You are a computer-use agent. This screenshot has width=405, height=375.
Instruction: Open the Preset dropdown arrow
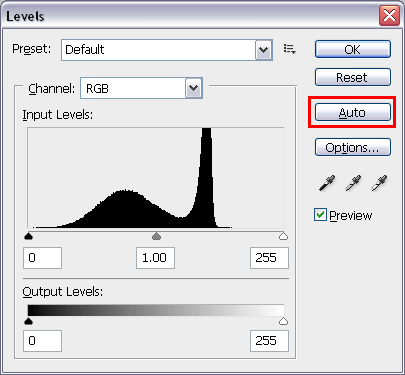tap(263, 50)
